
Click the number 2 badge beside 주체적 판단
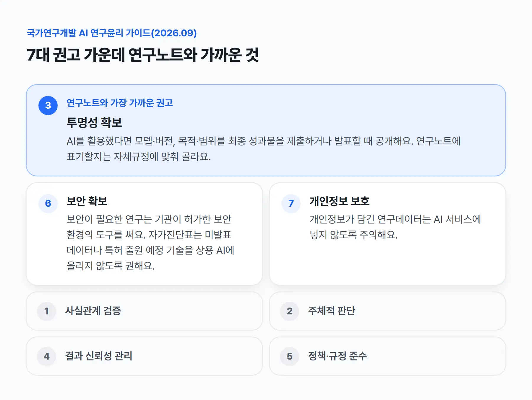290,311
